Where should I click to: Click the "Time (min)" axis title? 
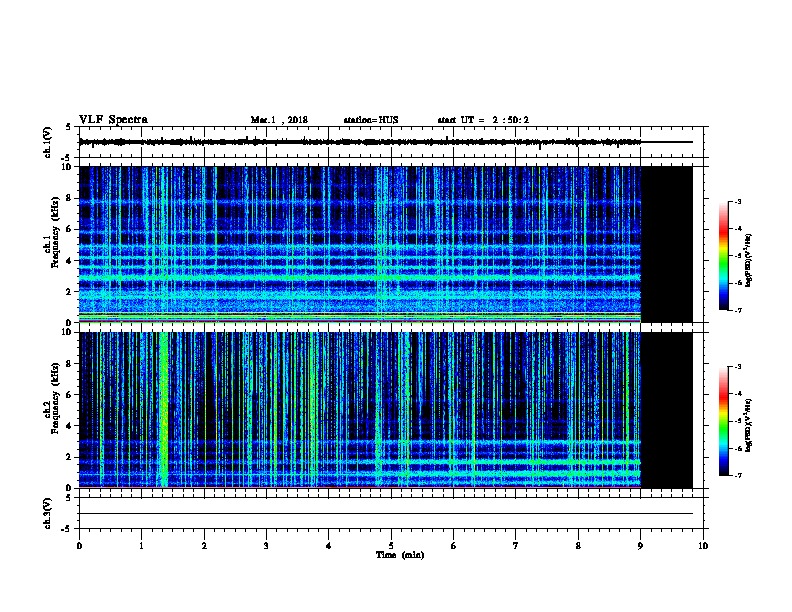[400, 555]
